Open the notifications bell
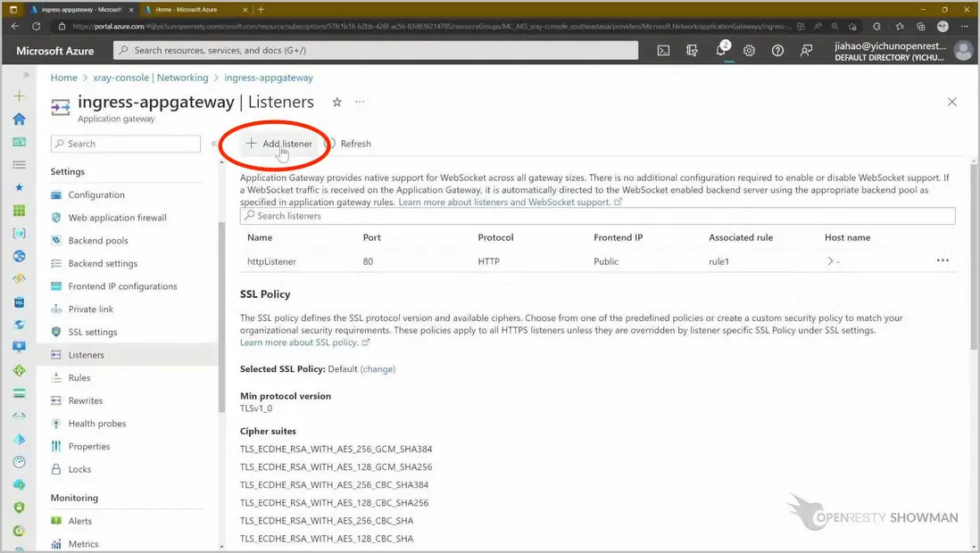Viewport: 980px width, 553px height. [720, 51]
